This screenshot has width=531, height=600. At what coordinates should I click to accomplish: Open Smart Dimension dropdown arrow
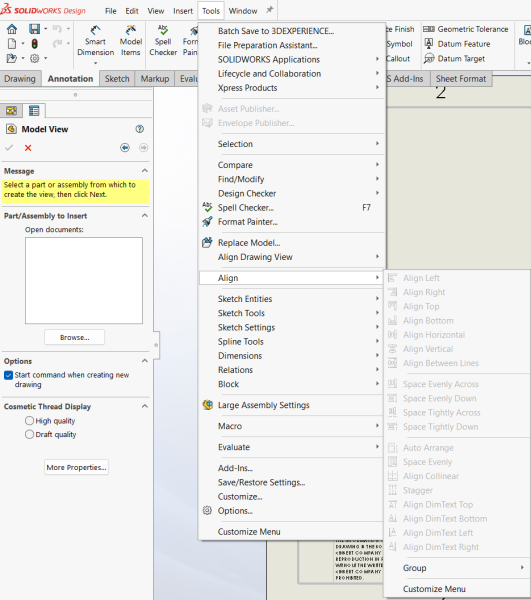coord(96,63)
